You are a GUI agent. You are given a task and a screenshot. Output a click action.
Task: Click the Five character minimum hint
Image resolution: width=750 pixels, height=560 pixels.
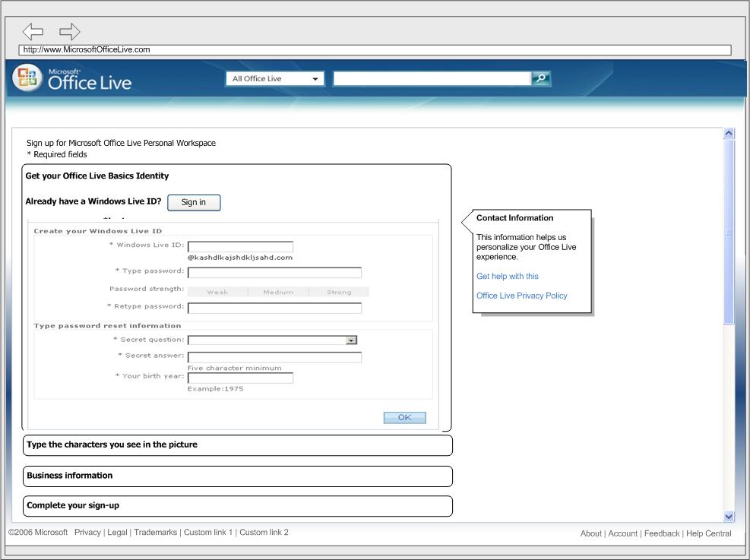(234, 369)
